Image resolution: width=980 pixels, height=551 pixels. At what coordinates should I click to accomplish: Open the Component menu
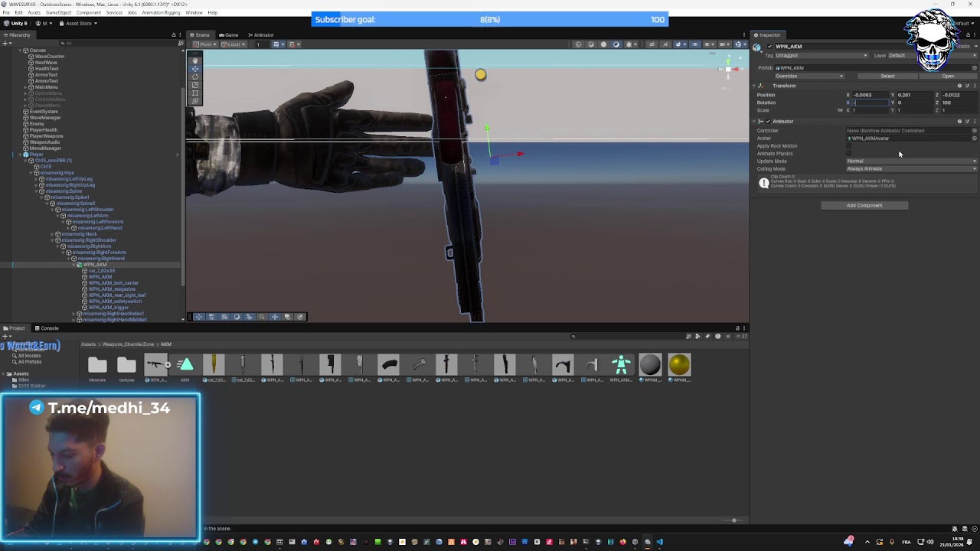coord(88,13)
